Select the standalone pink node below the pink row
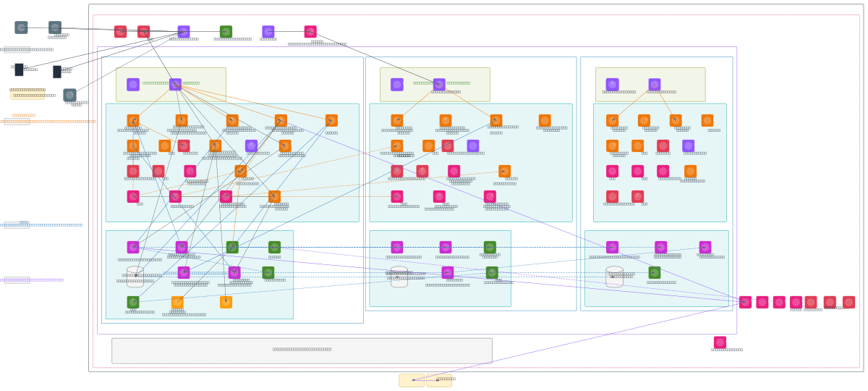Image resolution: width=868 pixels, height=391 pixels. pos(720,342)
